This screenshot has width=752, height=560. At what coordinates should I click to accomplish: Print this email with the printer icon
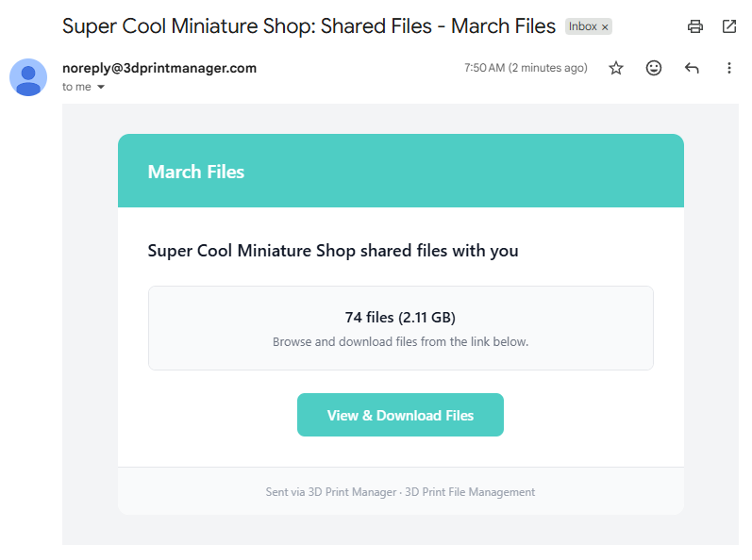coord(695,26)
